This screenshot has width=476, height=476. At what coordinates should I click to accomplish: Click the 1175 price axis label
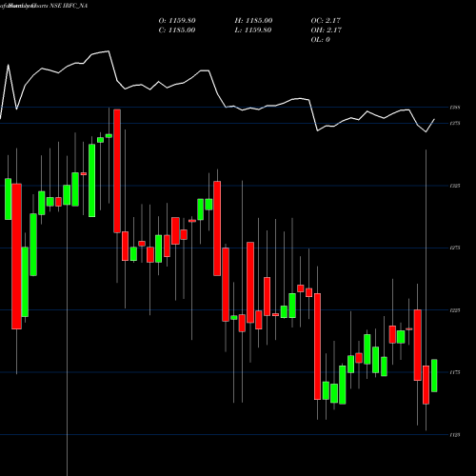[455, 372]
